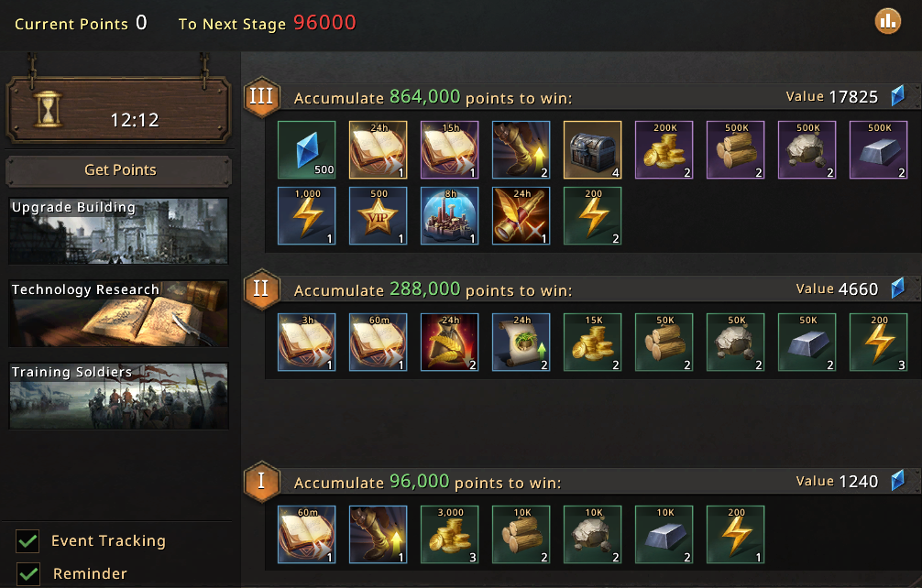Select the 500 VIP star reward
This screenshot has height=588, width=922.
379,215
